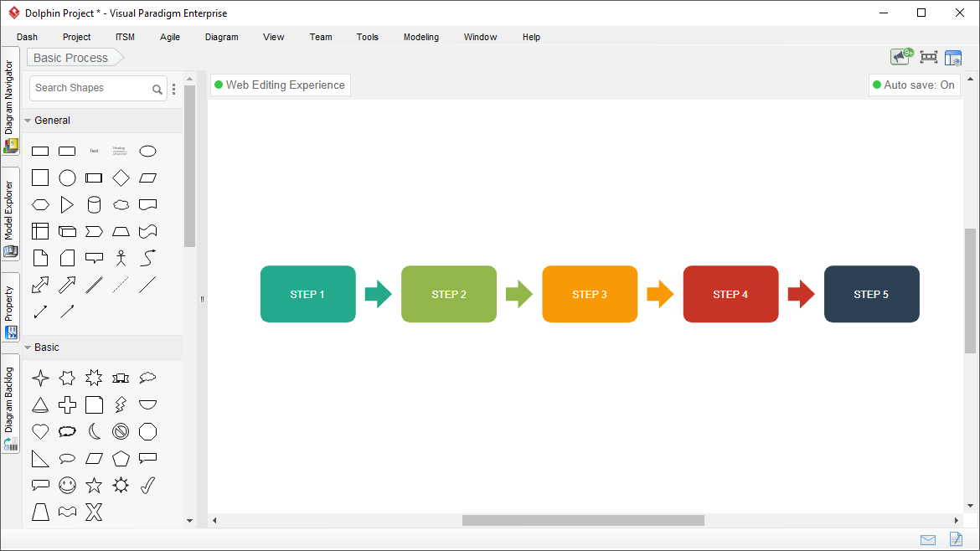
Task: Toggle the Auto save: On indicator
Action: click(x=914, y=85)
